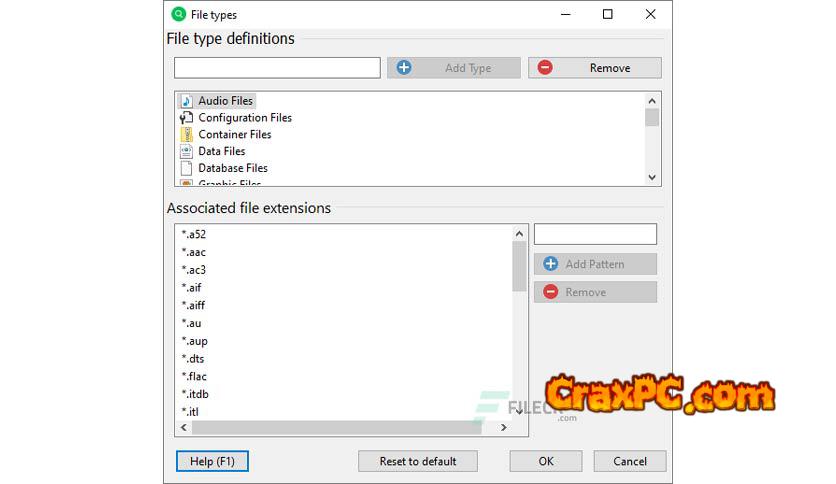Click the blue plus icon on Add Pattern
Viewport: 836px width, 484px height.
(551, 264)
